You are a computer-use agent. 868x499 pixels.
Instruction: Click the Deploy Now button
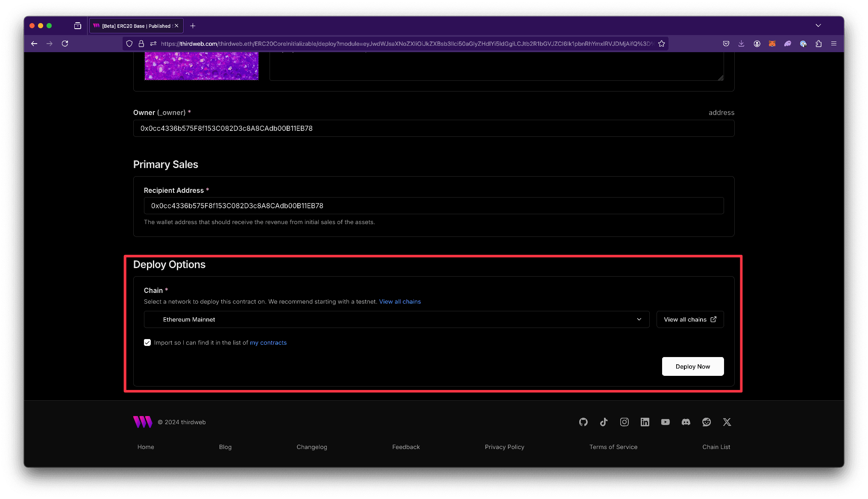[x=692, y=366]
